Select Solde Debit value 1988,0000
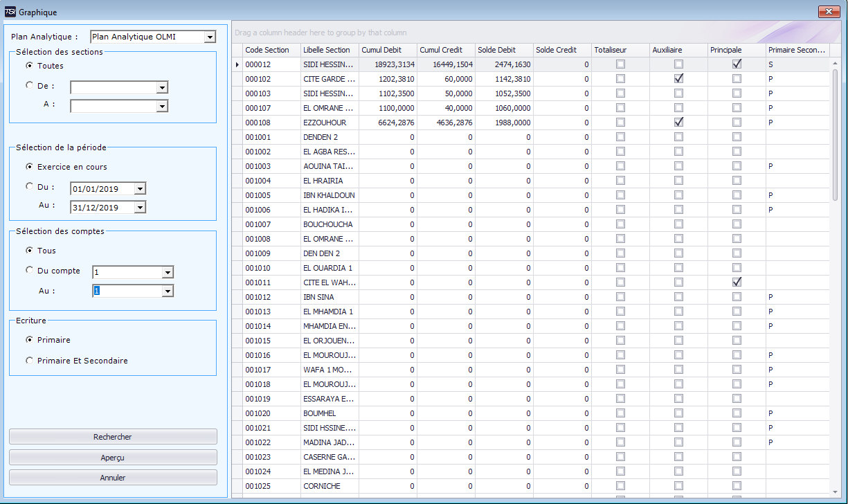This screenshot has width=848, height=504. coord(504,123)
